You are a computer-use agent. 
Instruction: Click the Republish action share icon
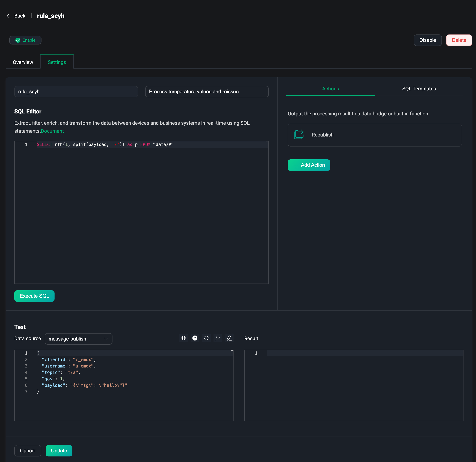coord(299,135)
